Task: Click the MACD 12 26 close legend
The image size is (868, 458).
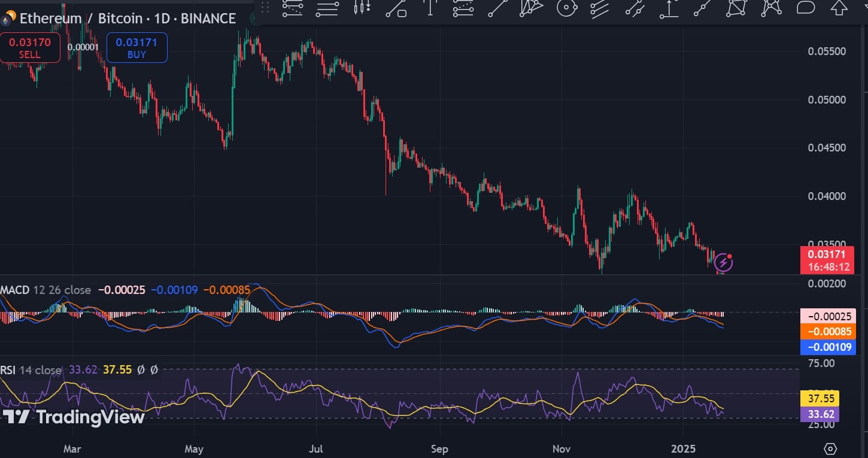Action: click(x=46, y=290)
